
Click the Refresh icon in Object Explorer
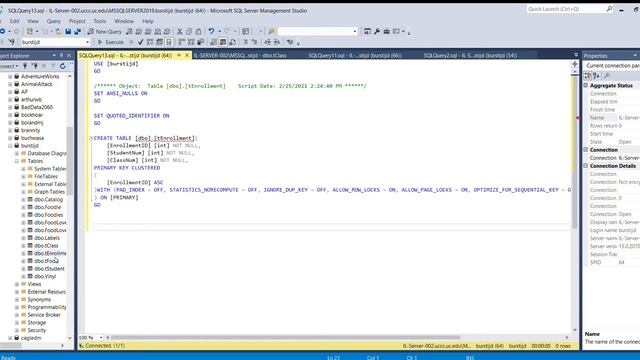(62, 66)
